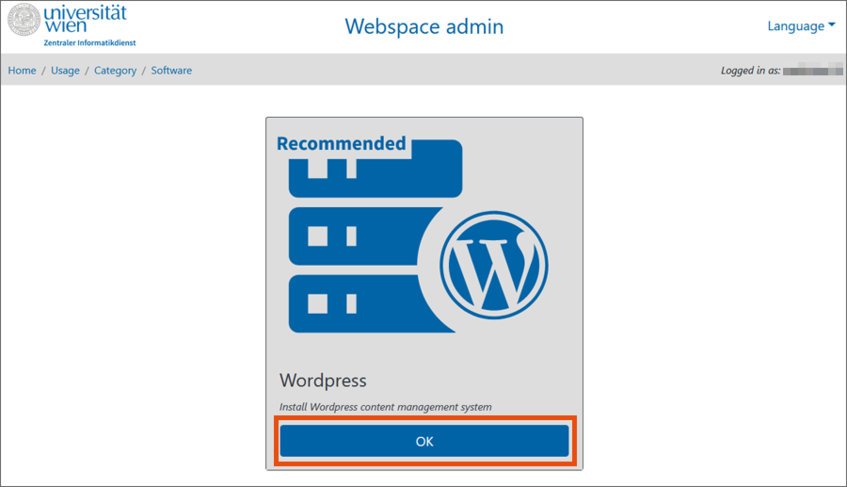Click the 'Webspace admin' page title
Viewport: 847px width, 487px height.
[424, 26]
